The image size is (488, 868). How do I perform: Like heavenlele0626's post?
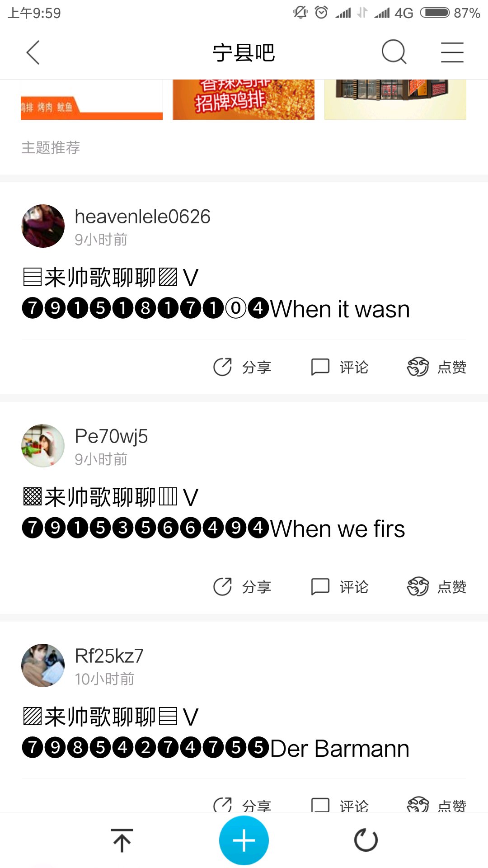click(x=436, y=367)
